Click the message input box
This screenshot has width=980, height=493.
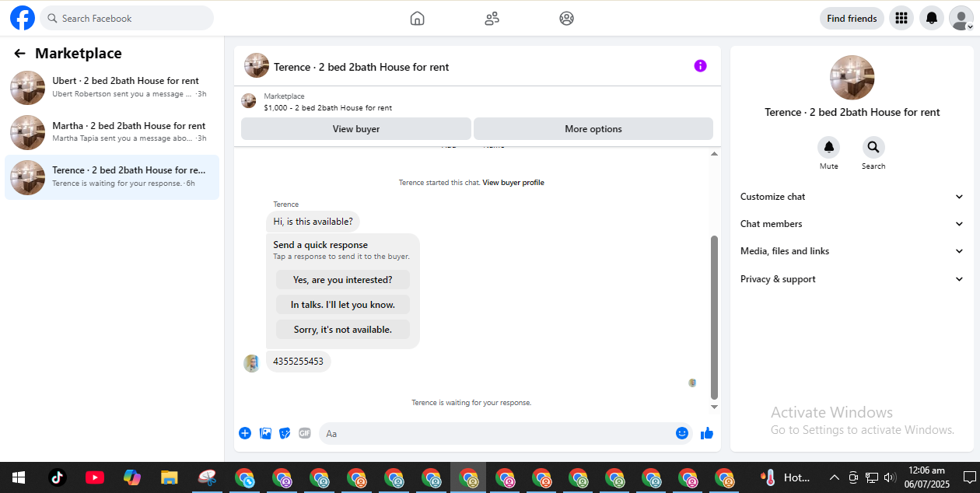[497, 433]
